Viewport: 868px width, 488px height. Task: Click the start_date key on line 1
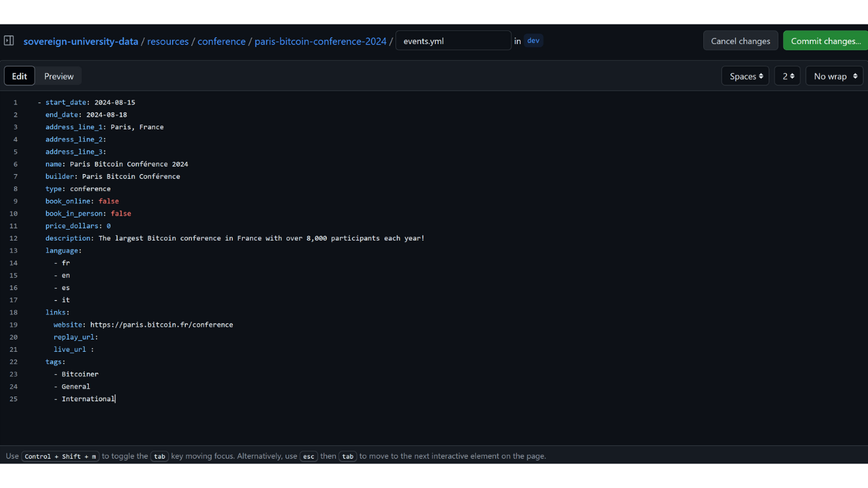[66, 102]
